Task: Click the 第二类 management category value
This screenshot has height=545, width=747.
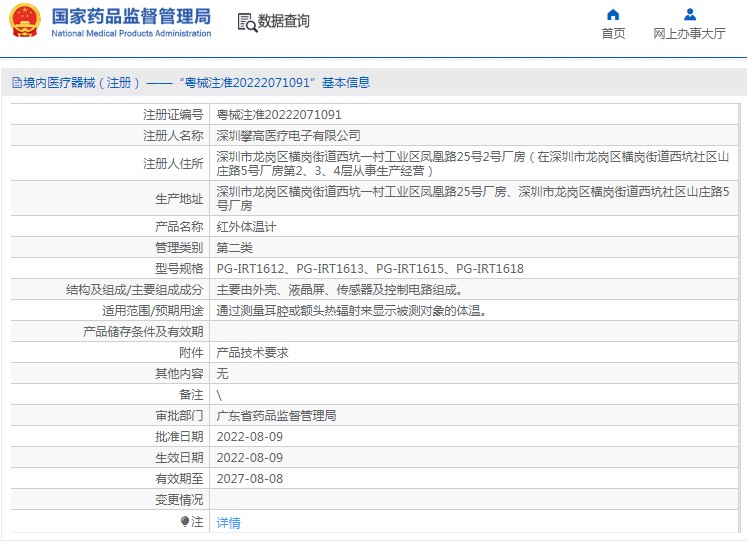Action: 234,248
